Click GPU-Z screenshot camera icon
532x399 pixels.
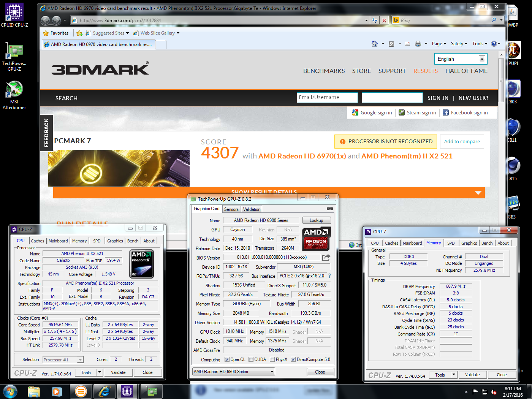330,209
